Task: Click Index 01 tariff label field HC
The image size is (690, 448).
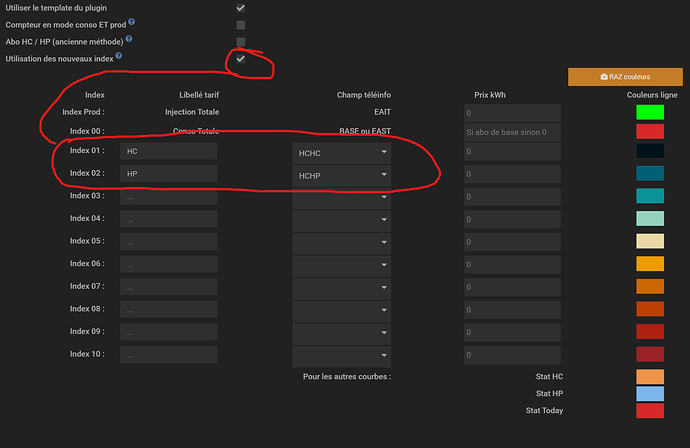Action: tap(168, 152)
